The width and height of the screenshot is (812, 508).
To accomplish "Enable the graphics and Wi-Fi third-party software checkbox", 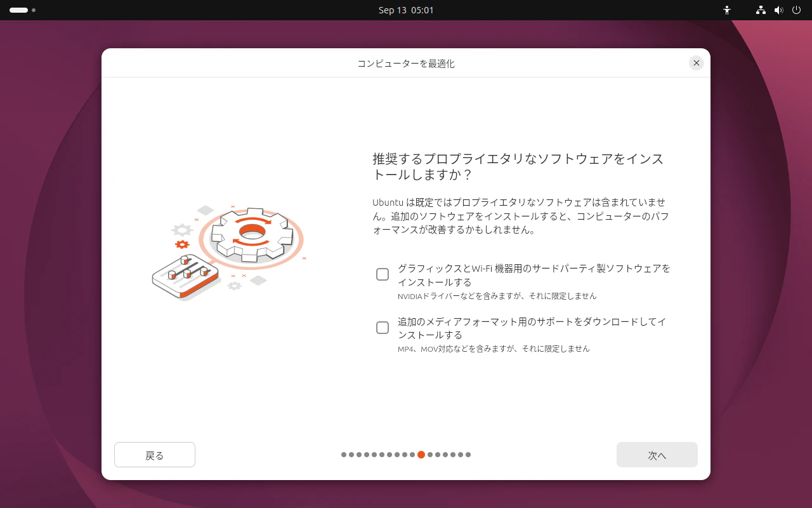I will coord(383,274).
